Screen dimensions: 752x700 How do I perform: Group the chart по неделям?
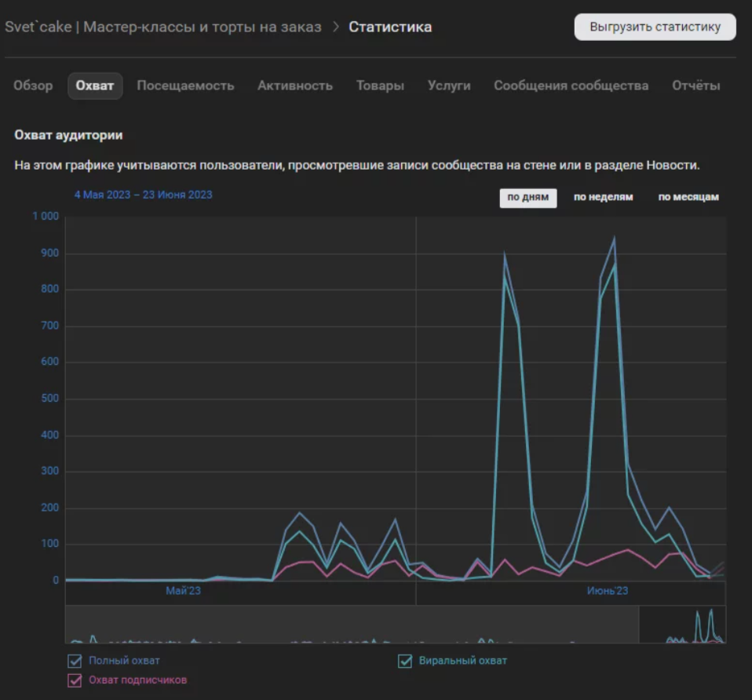click(x=603, y=197)
